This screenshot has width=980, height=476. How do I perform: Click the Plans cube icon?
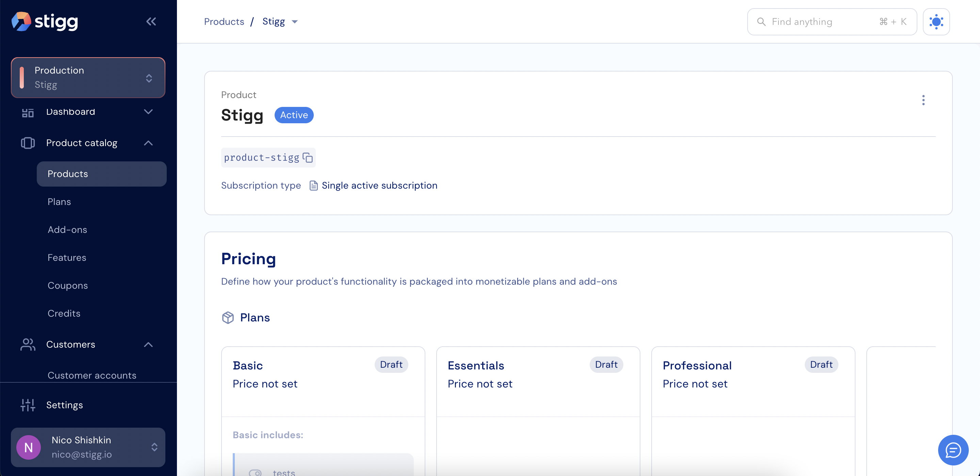228,318
